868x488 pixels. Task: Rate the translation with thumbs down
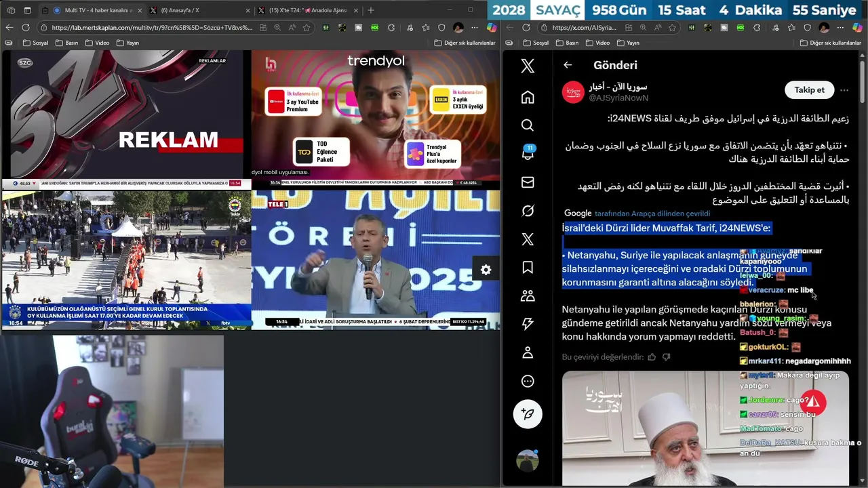pyautogui.click(x=666, y=357)
